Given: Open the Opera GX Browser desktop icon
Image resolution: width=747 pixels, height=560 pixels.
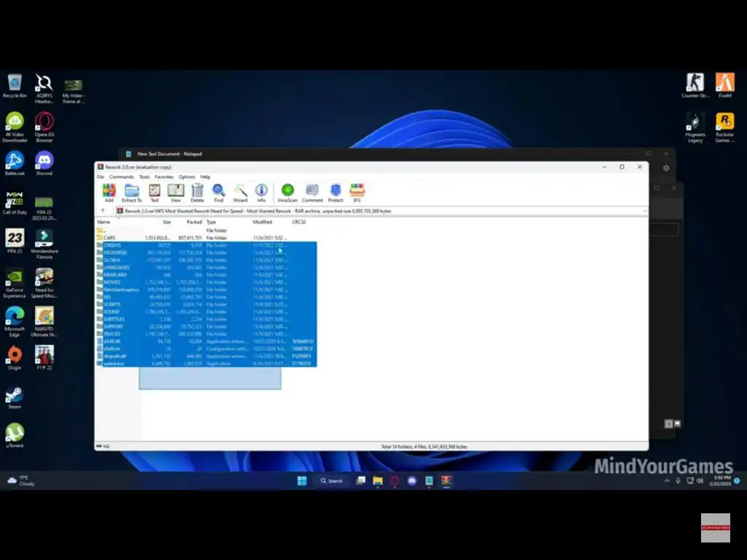Looking at the screenshot, I should (x=44, y=127).
